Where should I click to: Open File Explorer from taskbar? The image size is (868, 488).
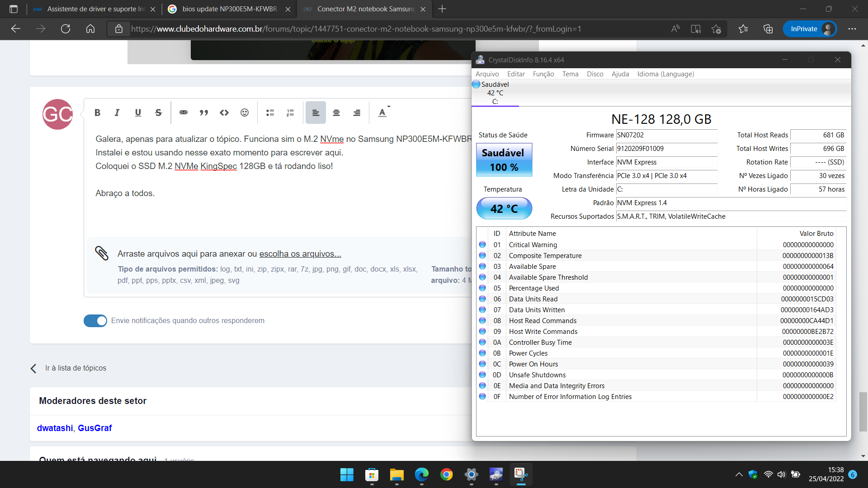[396, 474]
